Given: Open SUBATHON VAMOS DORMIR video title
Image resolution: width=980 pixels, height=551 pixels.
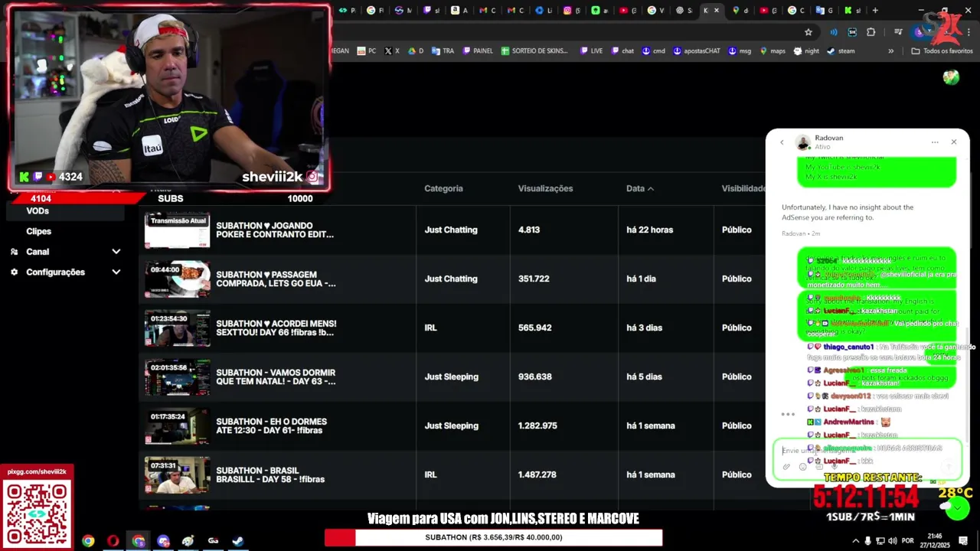Looking at the screenshot, I should tap(276, 377).
